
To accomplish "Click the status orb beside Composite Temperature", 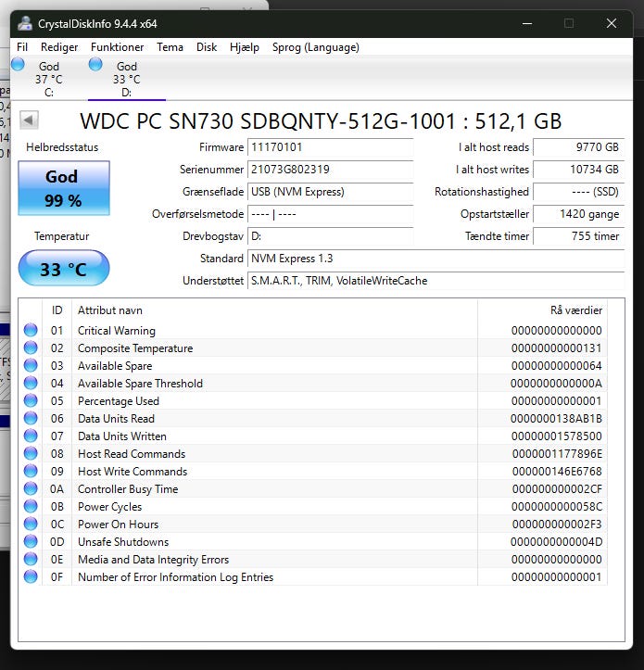I will [32, 348].
